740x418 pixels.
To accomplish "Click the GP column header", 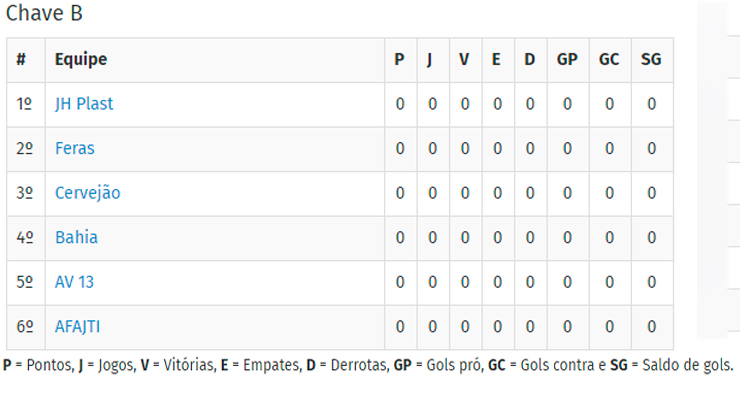I will pos(567,59).
